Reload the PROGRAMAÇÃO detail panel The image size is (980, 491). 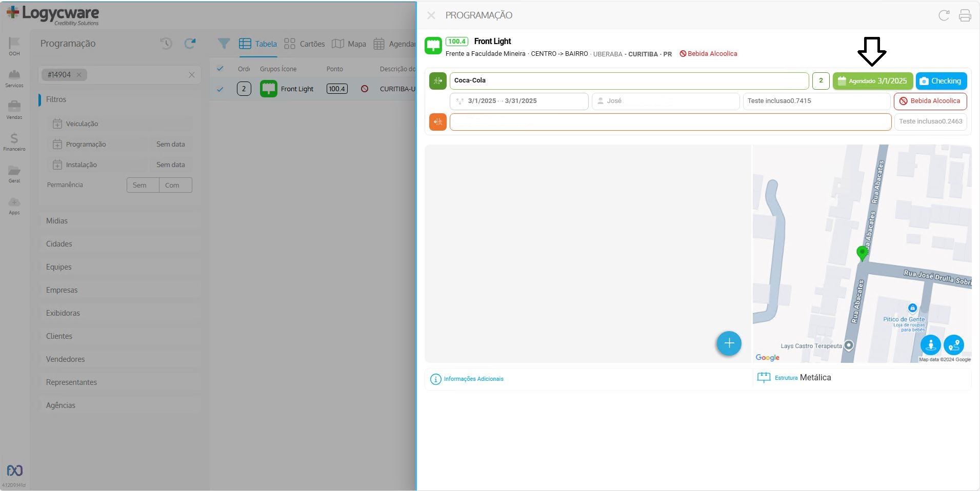pyautogui.click(x=944, y=15)
